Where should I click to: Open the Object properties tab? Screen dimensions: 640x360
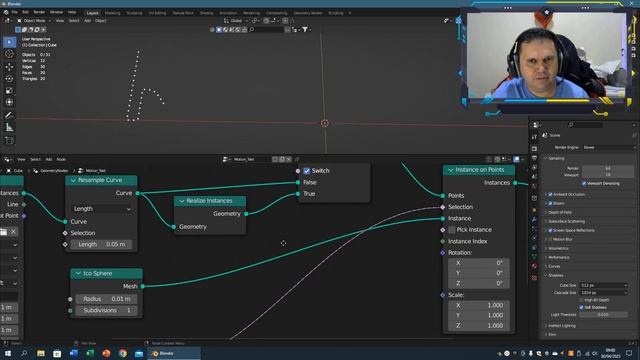[x=534, y=210]
